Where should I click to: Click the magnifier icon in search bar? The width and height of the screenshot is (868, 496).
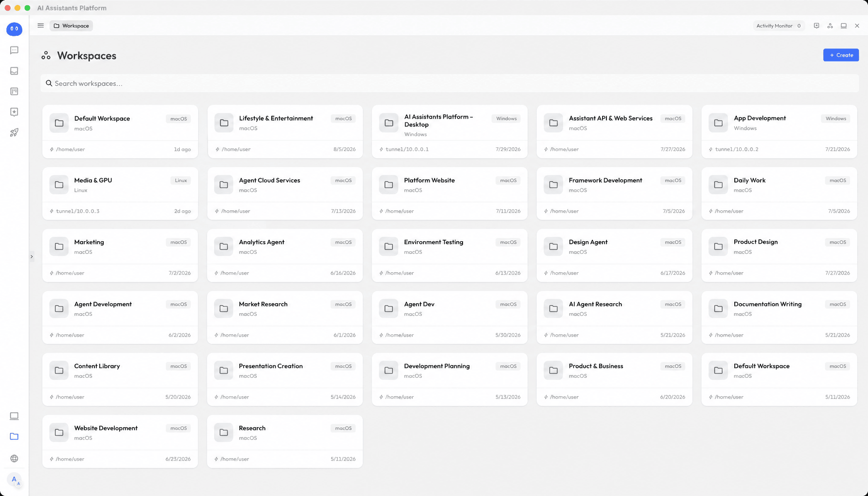[x=49, y=83]
